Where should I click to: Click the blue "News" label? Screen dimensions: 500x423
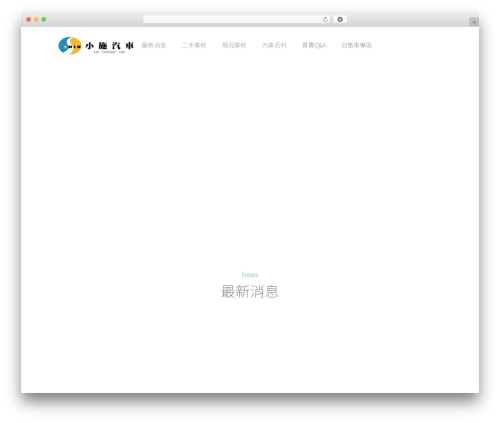pyautogui.click(x=250, y=275)
